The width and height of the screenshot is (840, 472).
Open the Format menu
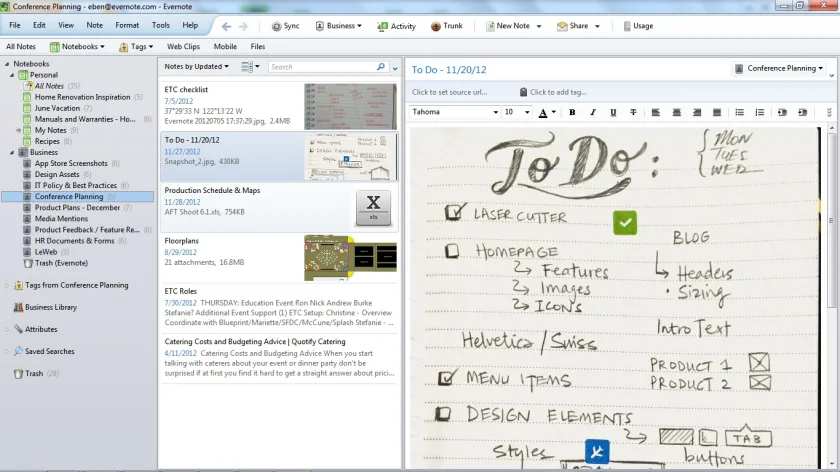(x=127, y=25)
